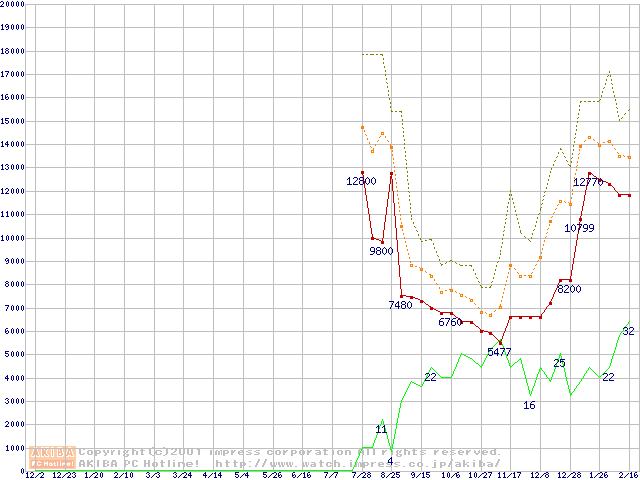The image size is (640, 480).
Task: Click the green line label 11
Action: pos(381,429)
